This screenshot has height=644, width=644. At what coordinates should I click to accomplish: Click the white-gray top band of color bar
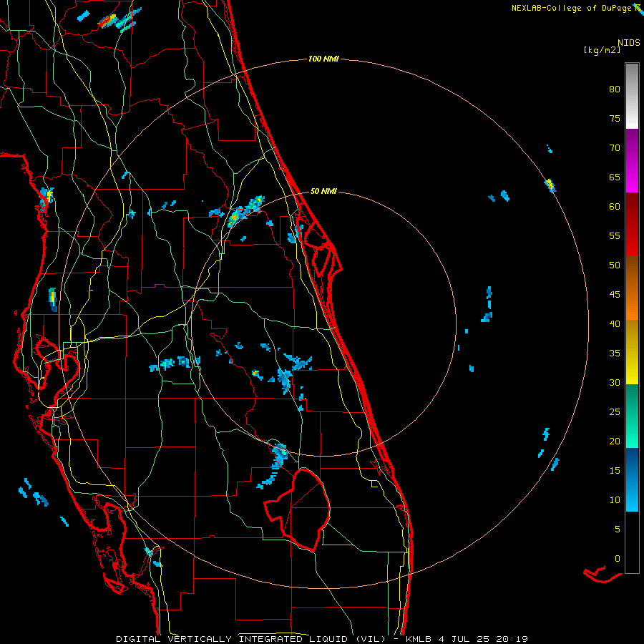coord(632,96)
